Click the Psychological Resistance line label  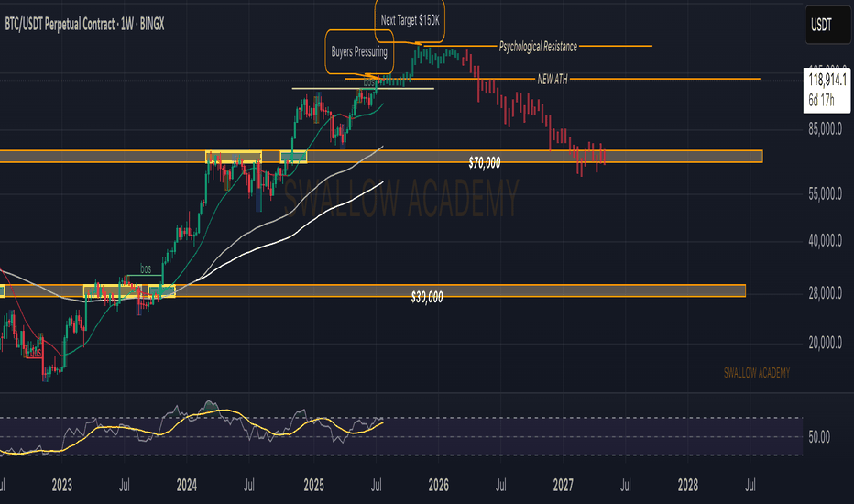pos(538,47)
